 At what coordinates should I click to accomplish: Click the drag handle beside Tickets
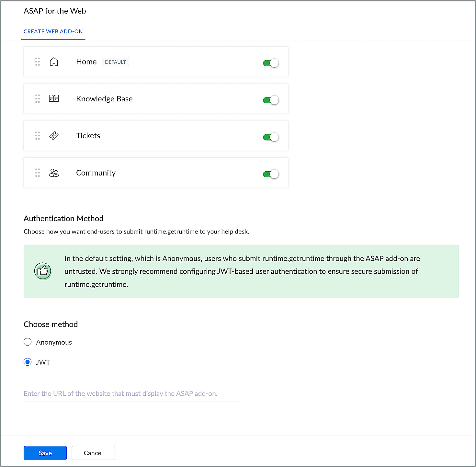[38, 136]
